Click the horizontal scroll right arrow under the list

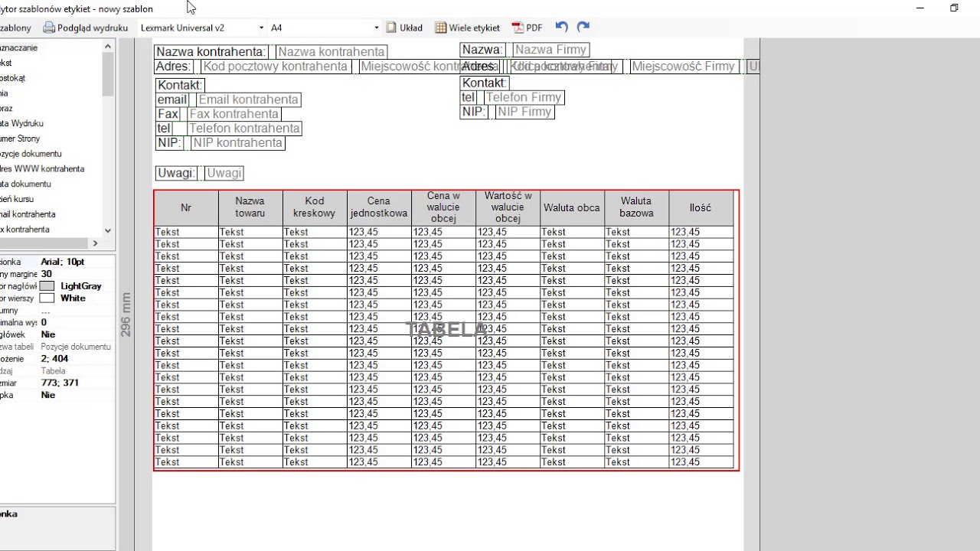pyautogui.click(x=95, y=243)
